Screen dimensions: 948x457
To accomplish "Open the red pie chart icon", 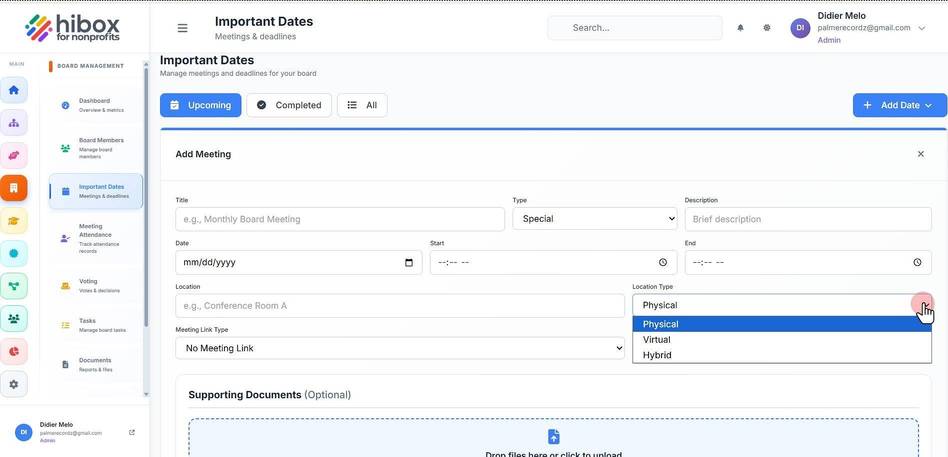I will (x=14, y=351).
